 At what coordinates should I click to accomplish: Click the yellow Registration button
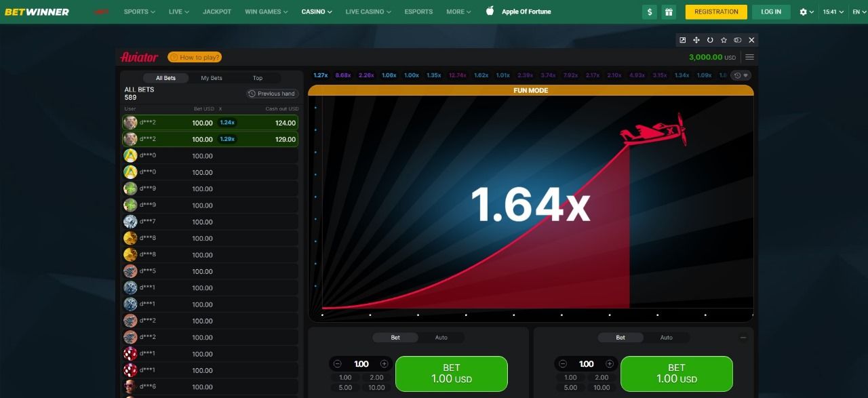[x=716, y=12]
